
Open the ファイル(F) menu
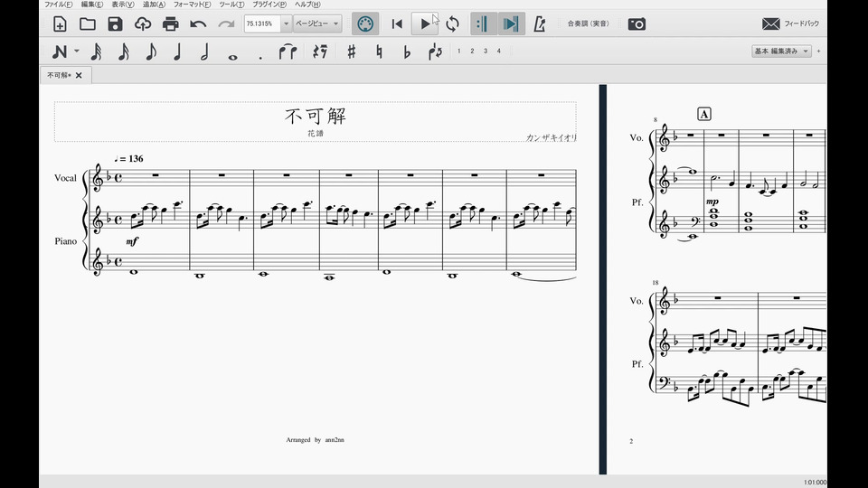(59, 5)
